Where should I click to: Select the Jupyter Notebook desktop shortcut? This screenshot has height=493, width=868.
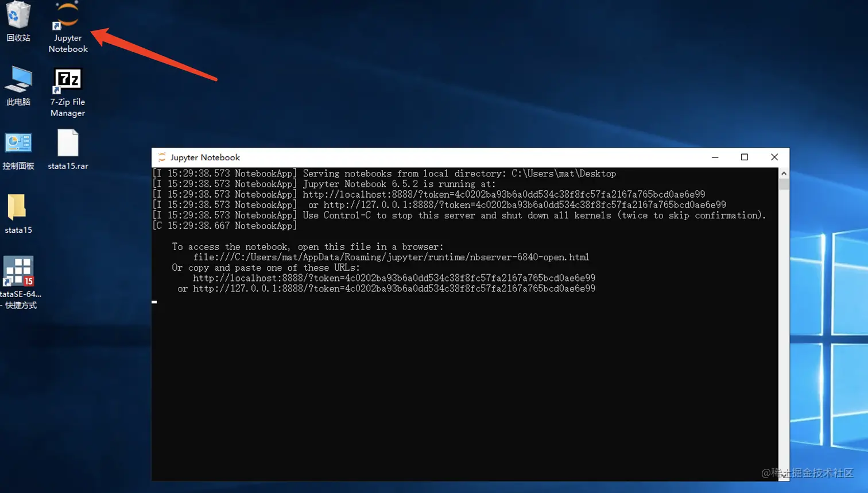(x=68, y=28)
